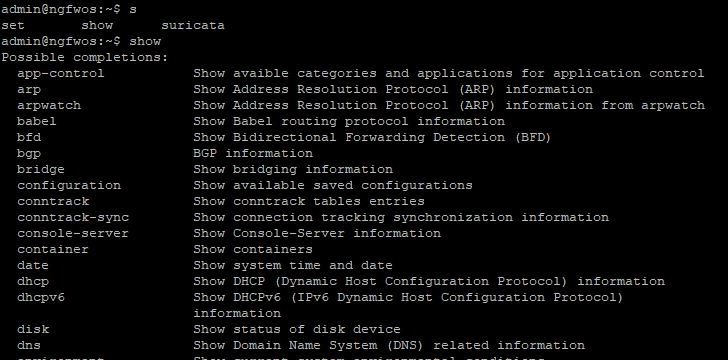Click the wrapped 'information' continuation line

(237, 314)
